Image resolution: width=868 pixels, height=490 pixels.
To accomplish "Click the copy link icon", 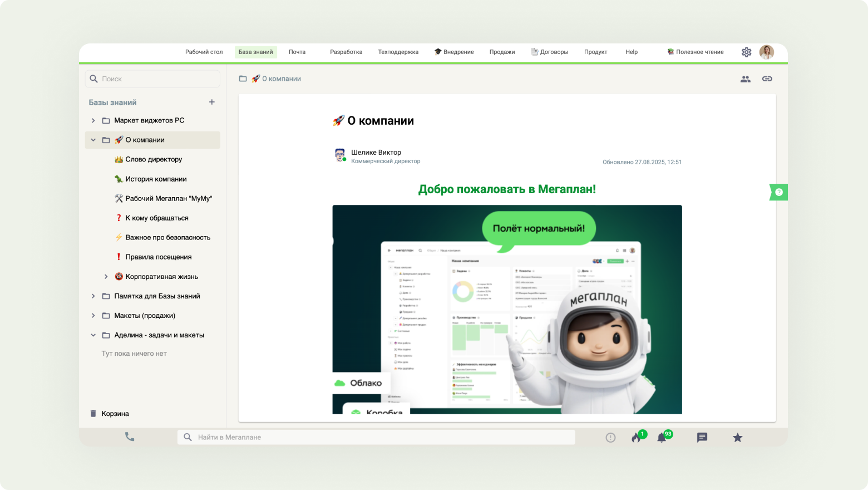I will point(767,79).
